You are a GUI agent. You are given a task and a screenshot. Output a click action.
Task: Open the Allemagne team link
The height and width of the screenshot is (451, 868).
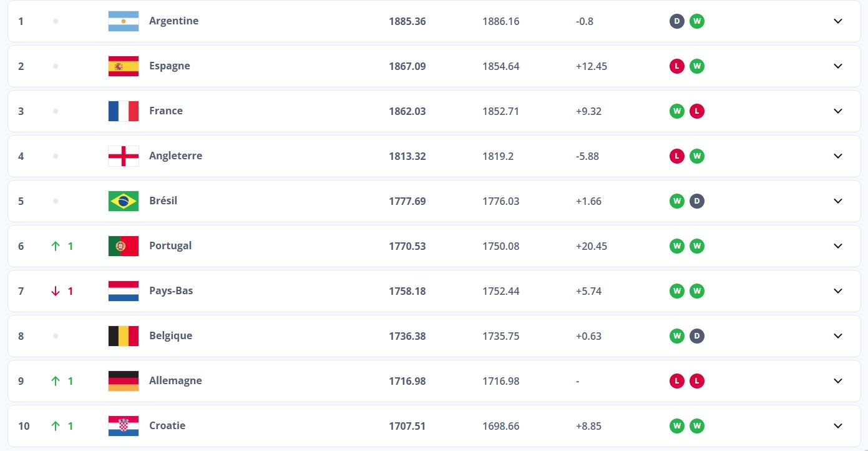coord(175,380)
